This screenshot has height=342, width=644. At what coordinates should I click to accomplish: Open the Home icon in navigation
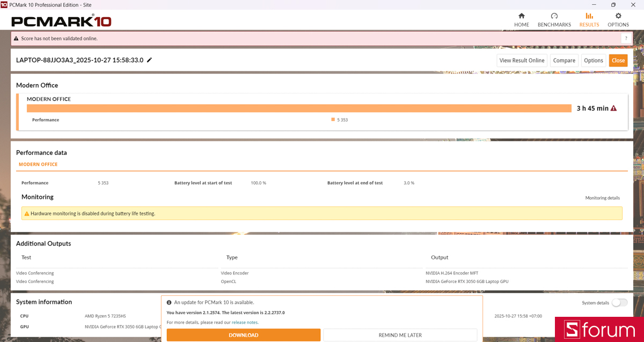[522, 16]
